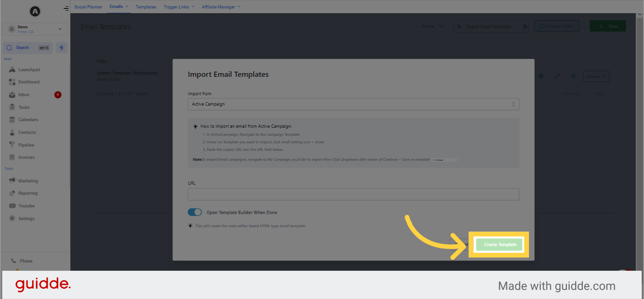Collapse the sidebar with the hamburger icon
The image size is (644, 299).
click(x=66, y=8)
